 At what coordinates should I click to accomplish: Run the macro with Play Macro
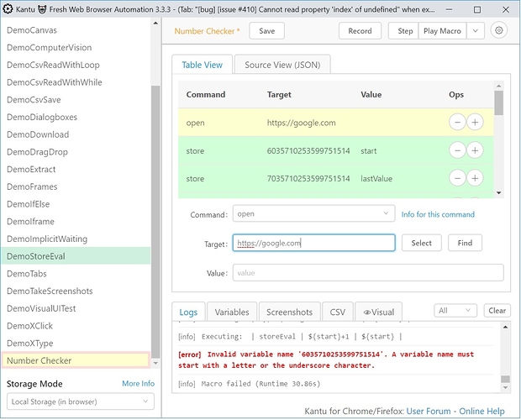tap(442, 31)
